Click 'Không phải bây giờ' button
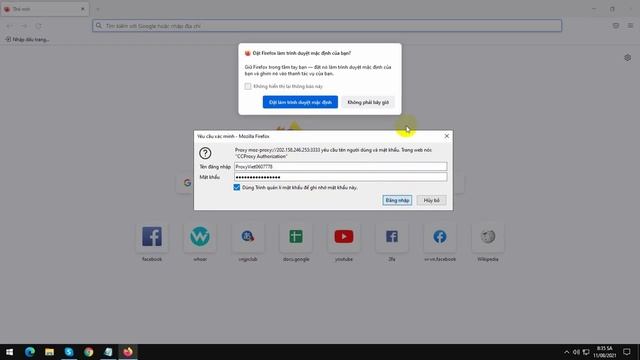 [x=368, y=102]
